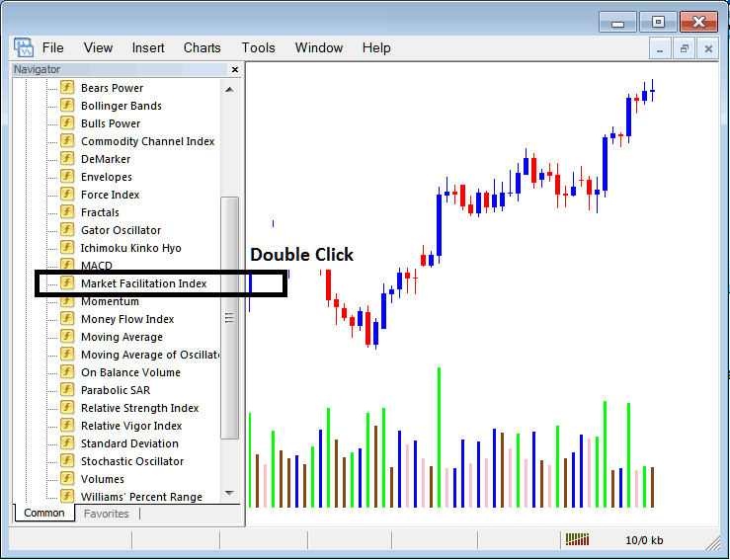Screen dimensions: 730x560
Task: Open the File menu
Action: coord(52,48)
